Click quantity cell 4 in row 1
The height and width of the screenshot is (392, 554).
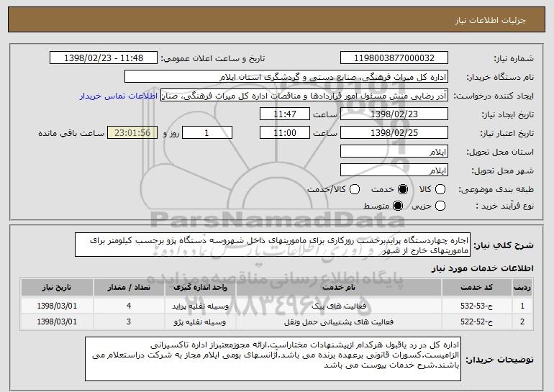tap(129, 306)
